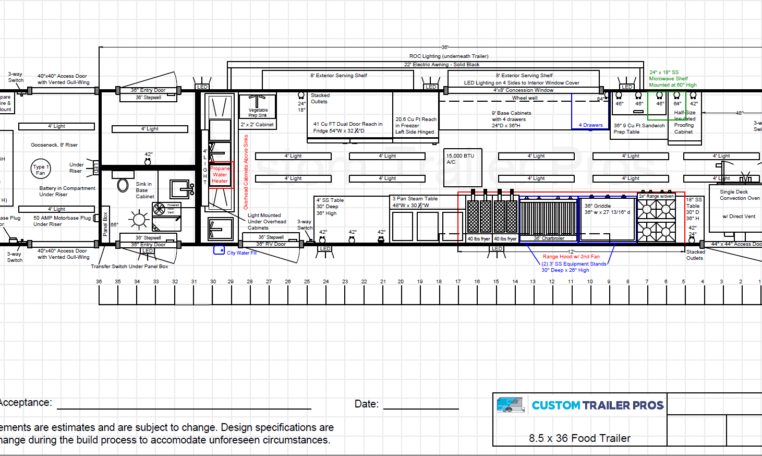Select the blue 4 Drawers cabinet box
Screen dimensions: 762x456
pyautogui.click(x=590, y=112)
